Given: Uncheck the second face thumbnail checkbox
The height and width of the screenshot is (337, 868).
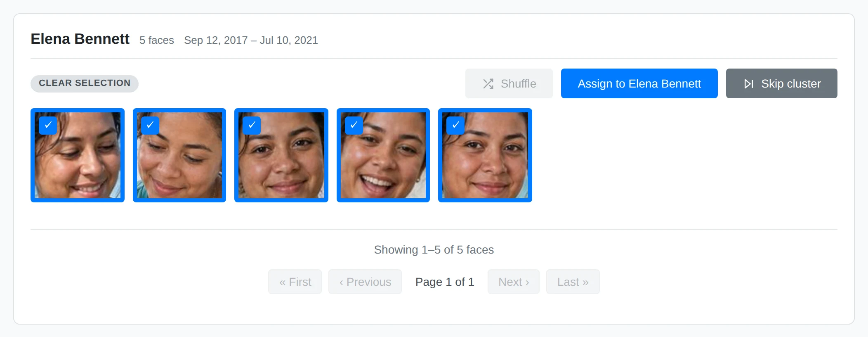Looking at the screenshot, I should click(x=150, y=125).
